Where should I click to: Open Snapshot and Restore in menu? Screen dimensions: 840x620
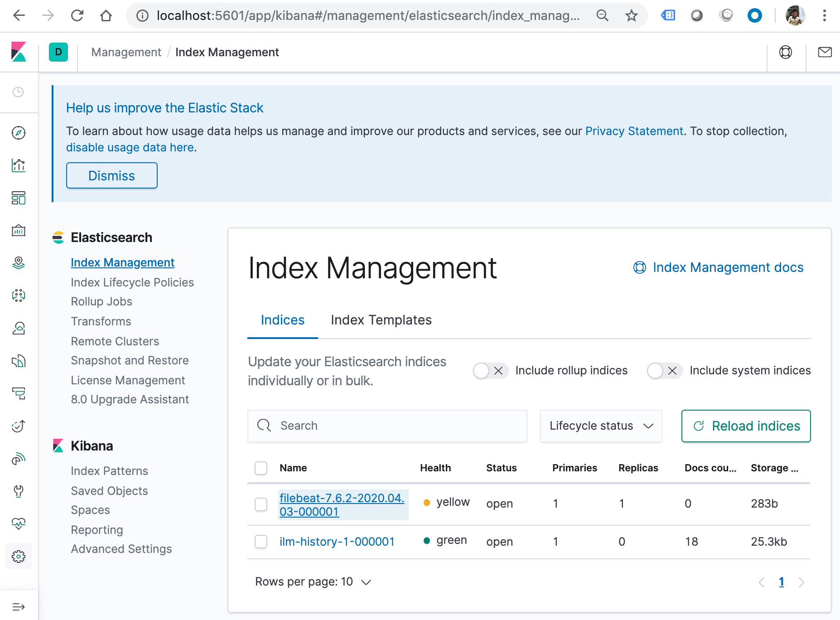click(x=130, y=361)
